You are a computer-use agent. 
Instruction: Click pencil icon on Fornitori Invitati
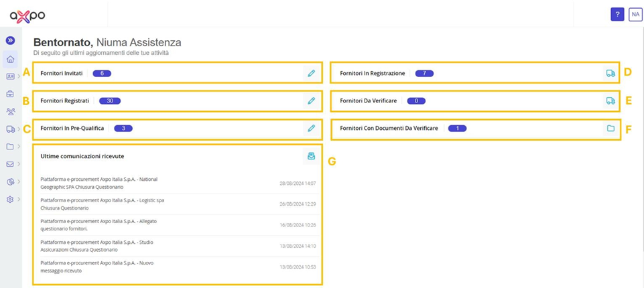312,74
